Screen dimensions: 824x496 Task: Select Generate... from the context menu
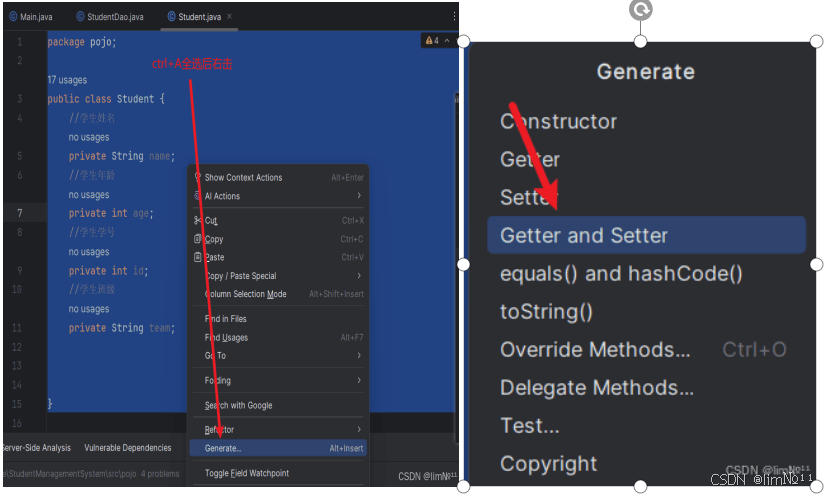pos(223,448)
